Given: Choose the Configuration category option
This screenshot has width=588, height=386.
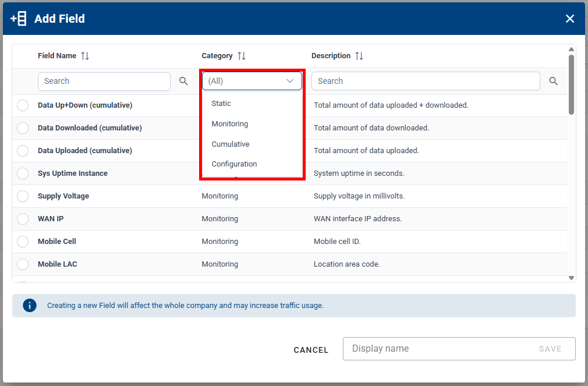Looking at the screenshot, I should (234, 164).
